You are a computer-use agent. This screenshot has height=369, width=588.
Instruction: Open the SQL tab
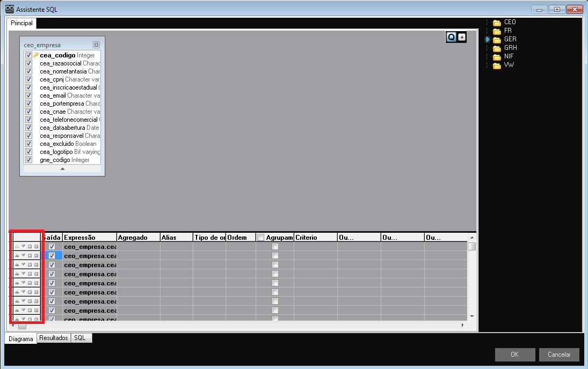click(x=79, y=338)
